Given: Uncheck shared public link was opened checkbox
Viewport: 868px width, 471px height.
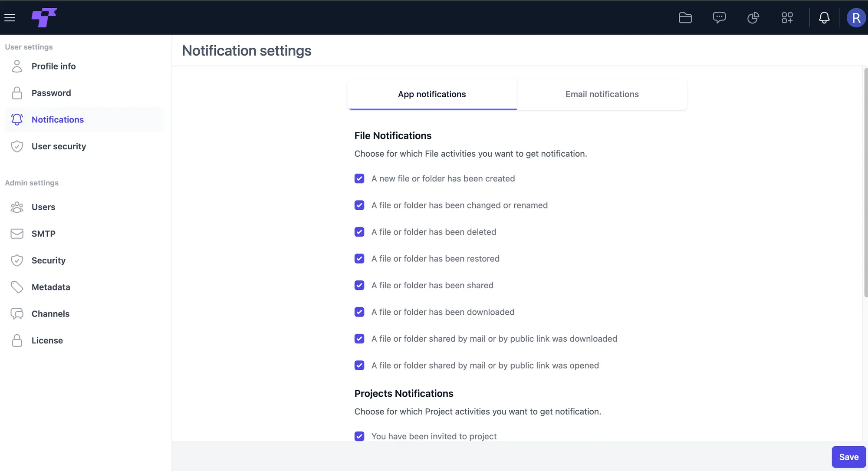Looking at the screenshot, I should click(x=359, y=365).
